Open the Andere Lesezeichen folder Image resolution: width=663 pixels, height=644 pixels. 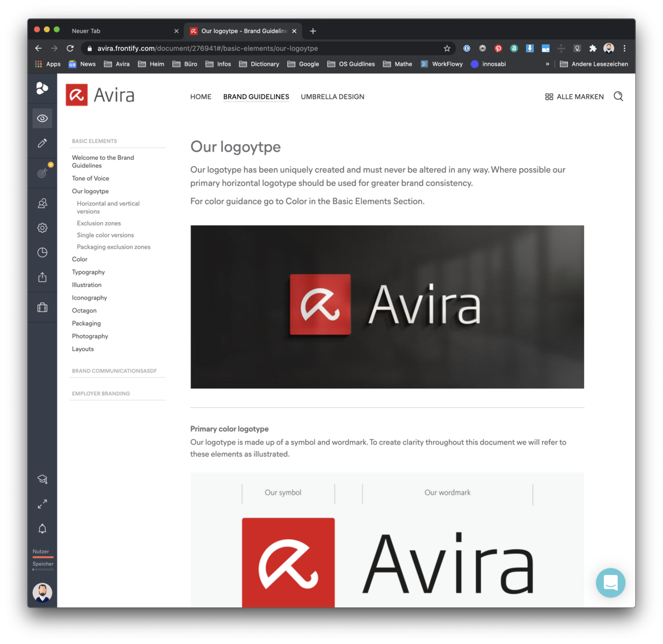pyautogui.click(x=594, y=64)
